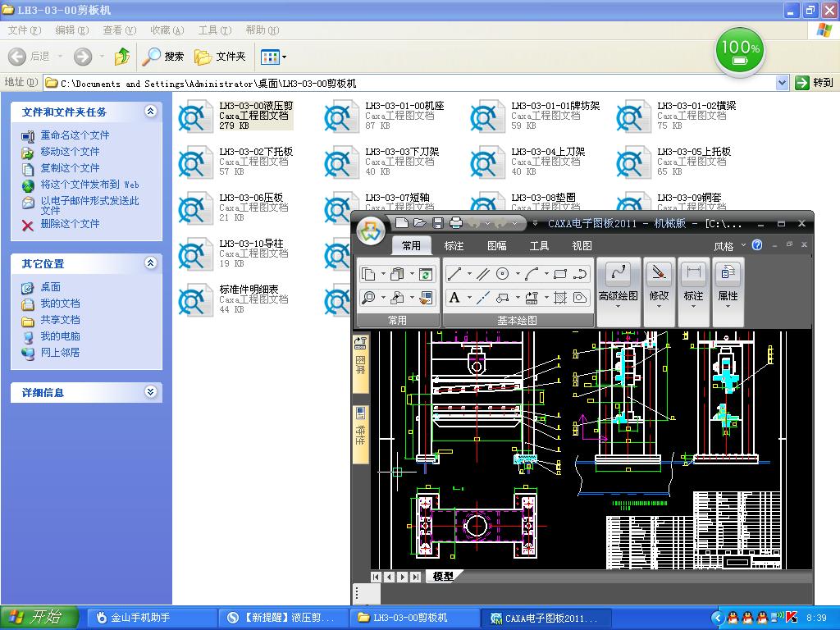Switch to the 标注 ribbon tab
This screenshot has width=840, height=630.
(454, 246)
